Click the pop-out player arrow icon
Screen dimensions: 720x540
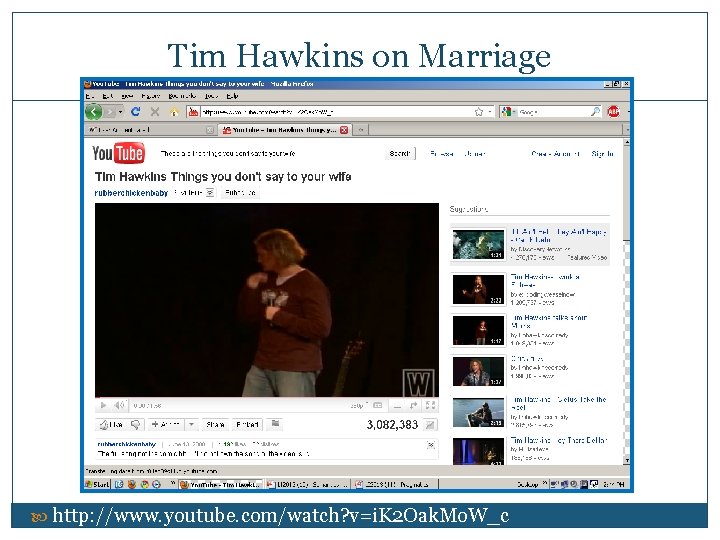[414, 405]
